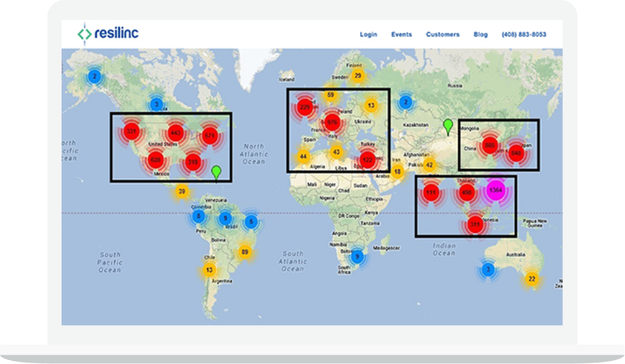This screenshot has height=364, width=625.
Task: Select the yellow 39 cluster in Central America
Action: pos(181,192)
